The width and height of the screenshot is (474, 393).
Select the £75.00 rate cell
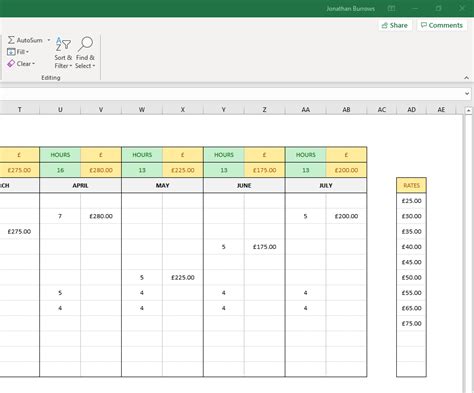click(x=411, y=323)
